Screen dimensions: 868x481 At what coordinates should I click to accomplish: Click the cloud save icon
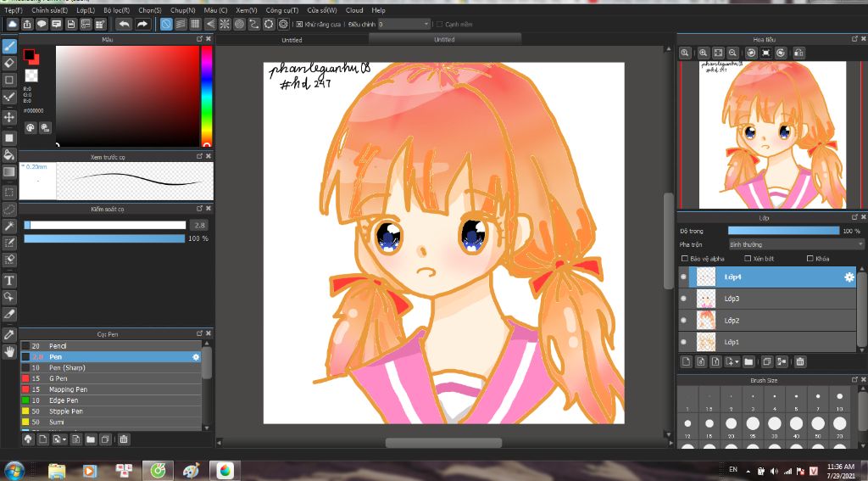tap(12, 24)
